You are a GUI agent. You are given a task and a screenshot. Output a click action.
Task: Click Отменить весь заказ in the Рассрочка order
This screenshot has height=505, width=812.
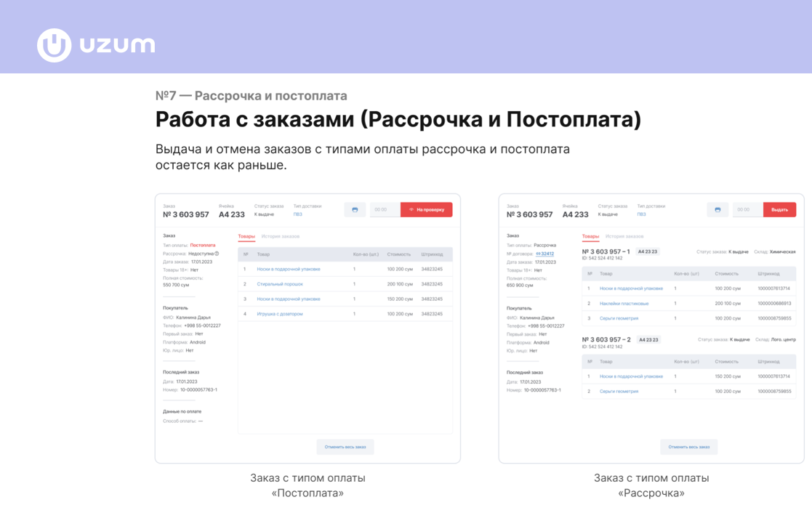(x=688, y=447)
